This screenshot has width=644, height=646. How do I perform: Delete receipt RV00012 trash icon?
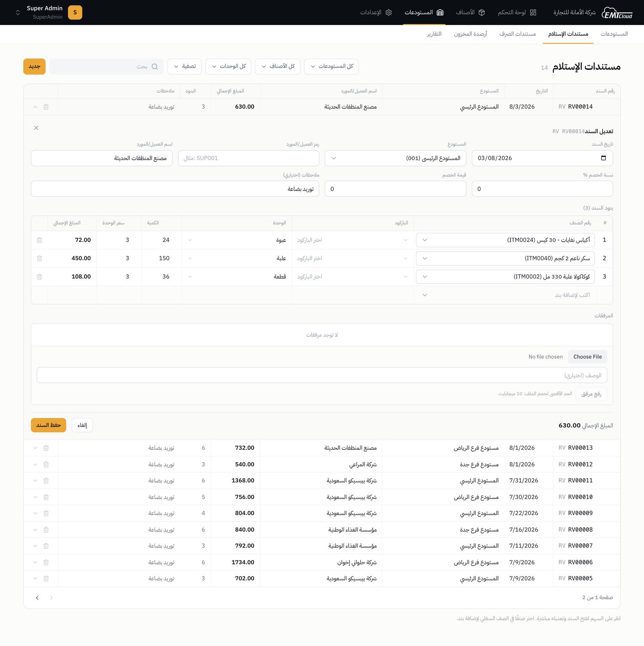pyautogui.click(x=46, y=464)
